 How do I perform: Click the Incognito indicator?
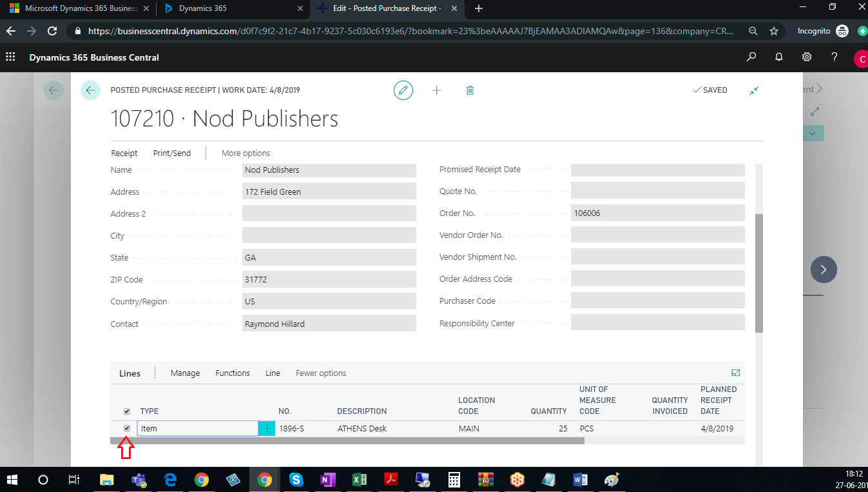pos(823,31)
